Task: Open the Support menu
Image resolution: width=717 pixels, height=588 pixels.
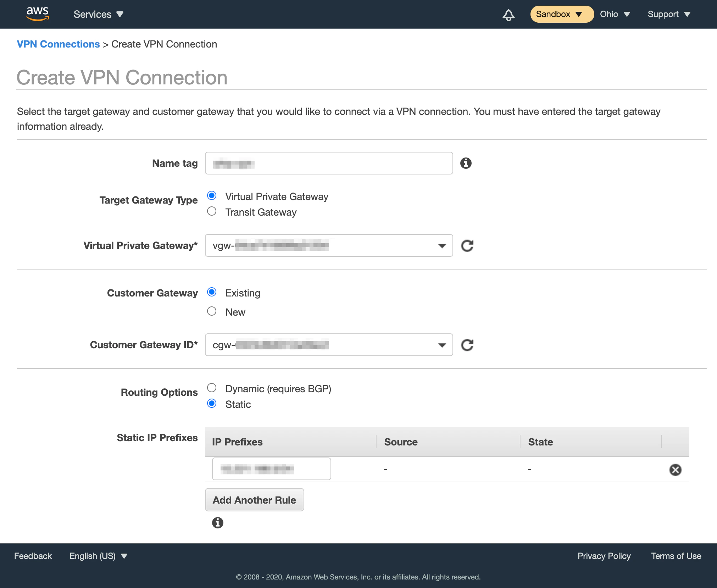Action: click(x=669, y=14)
